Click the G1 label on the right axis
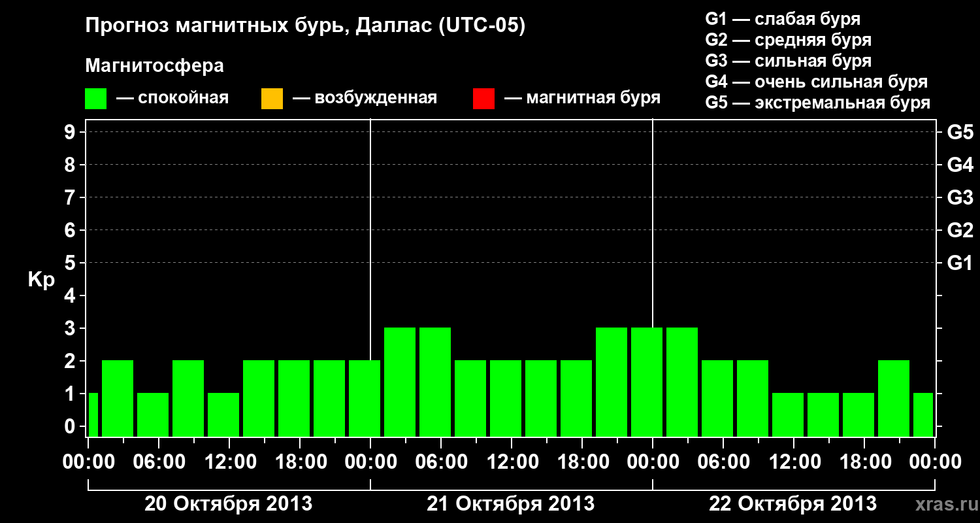980x523 pixels. click(960, 263)
